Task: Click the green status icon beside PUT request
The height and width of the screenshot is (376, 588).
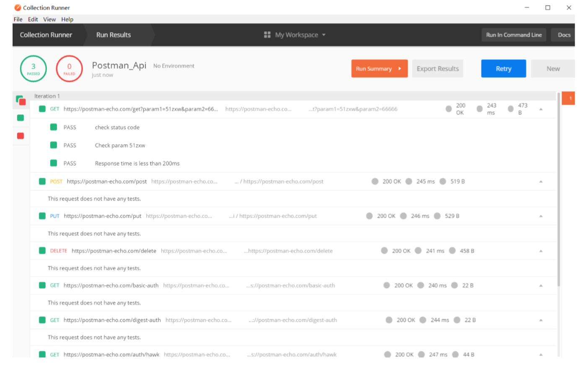Action: (x=42, y=216)
